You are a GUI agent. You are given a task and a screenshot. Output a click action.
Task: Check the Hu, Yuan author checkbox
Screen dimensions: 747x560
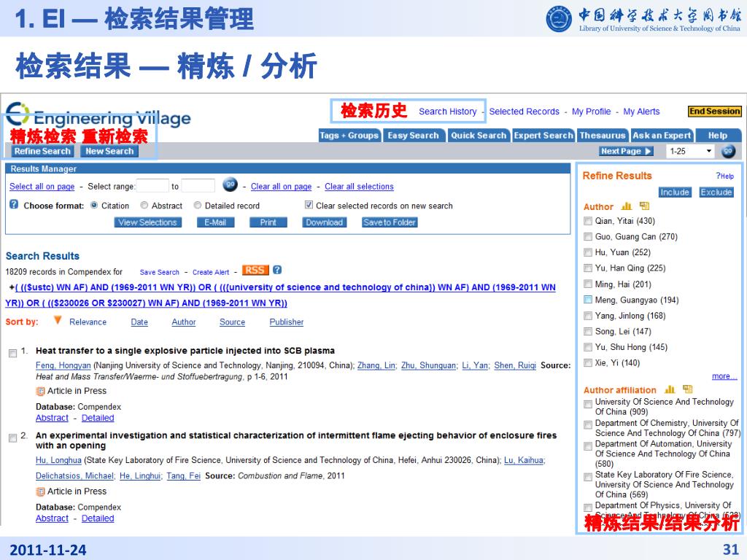[x=588, y=252]
